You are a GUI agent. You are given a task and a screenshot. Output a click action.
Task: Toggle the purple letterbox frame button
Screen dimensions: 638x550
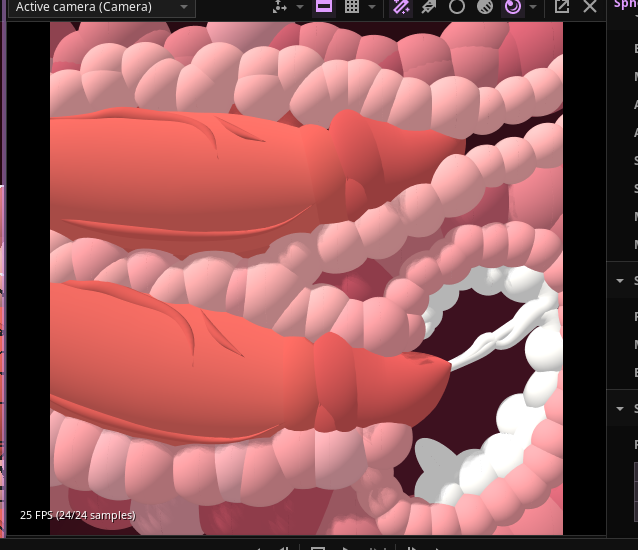coord(324,7)
